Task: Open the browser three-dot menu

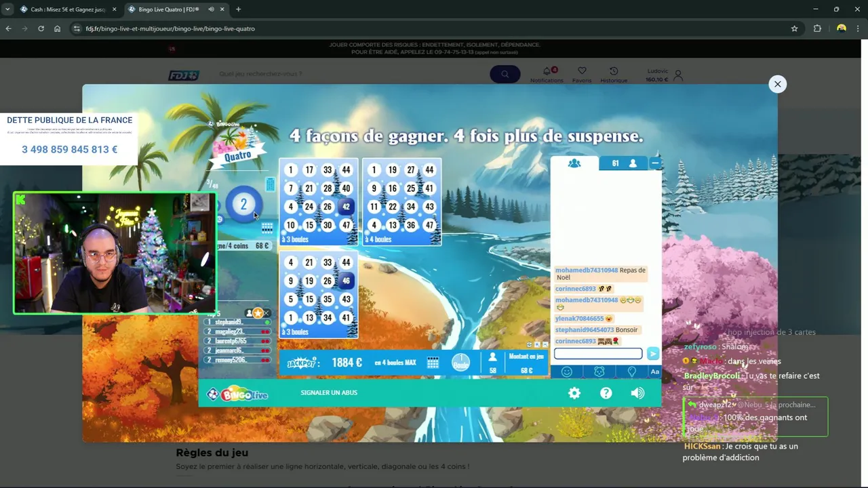Action: [859, 28]
